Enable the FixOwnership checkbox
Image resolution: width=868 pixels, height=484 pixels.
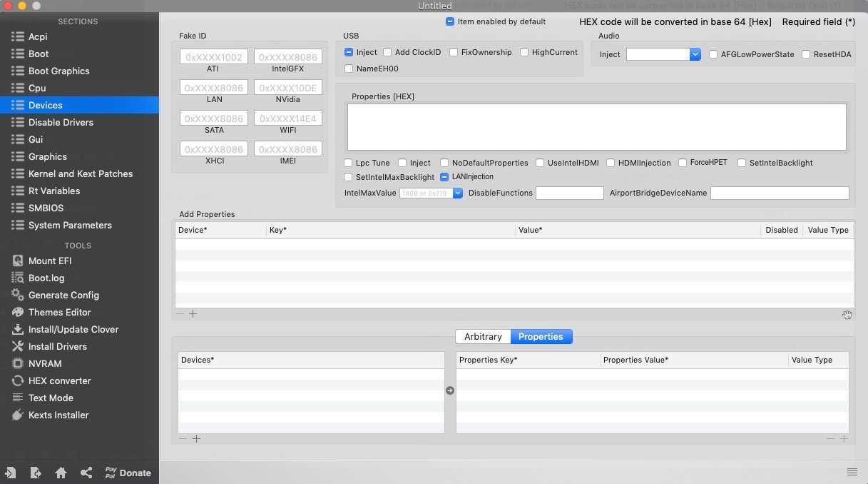454,52
